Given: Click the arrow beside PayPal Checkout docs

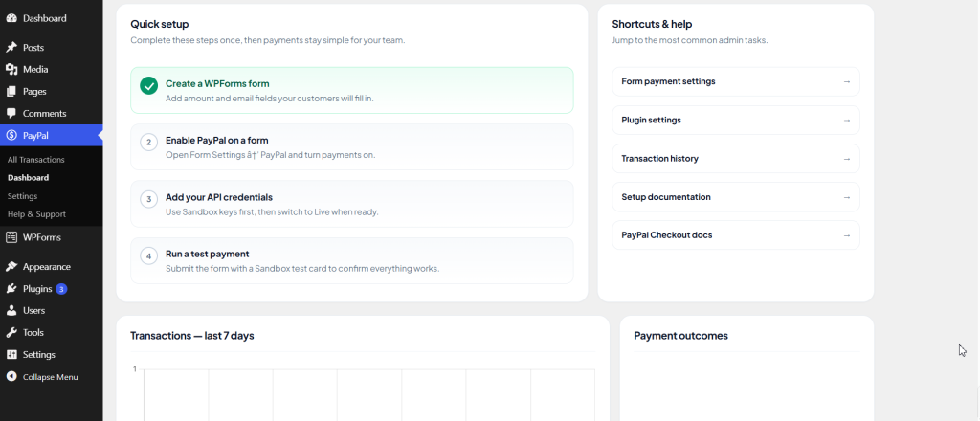Looking at the screenshot, I should coord(847,235).
